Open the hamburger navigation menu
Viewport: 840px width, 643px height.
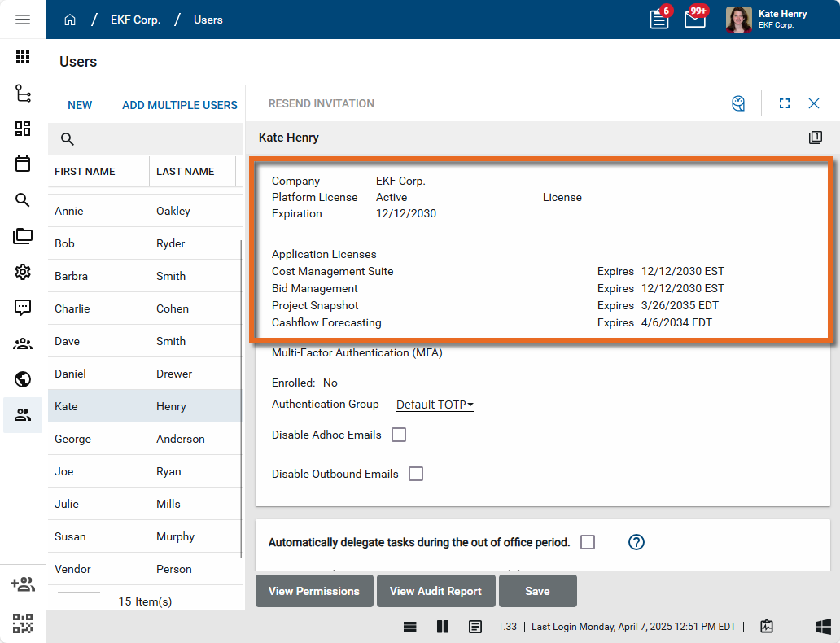pos(23,20)
